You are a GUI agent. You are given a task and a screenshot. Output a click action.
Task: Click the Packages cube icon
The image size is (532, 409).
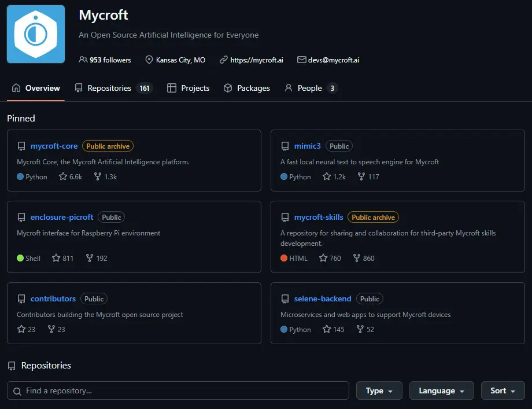[228, 88]
